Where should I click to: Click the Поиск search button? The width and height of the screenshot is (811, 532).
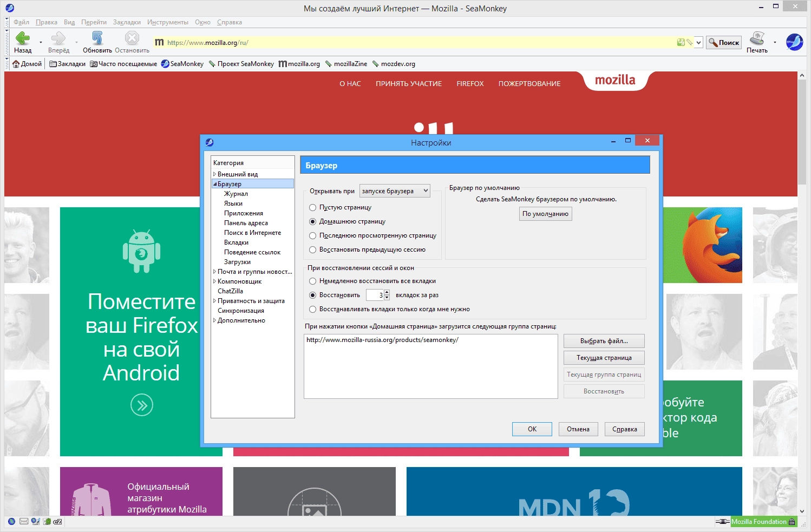724,42
